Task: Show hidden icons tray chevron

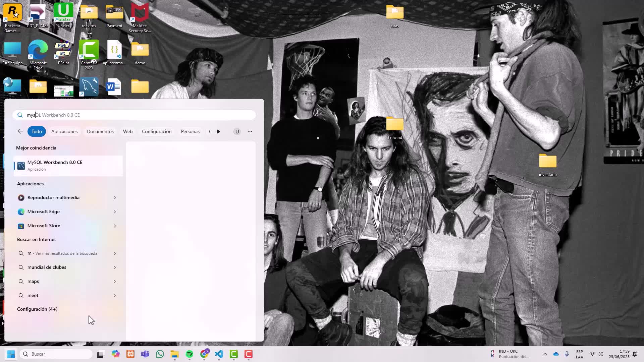Action: pyautogui.click(x=545, y=354)
